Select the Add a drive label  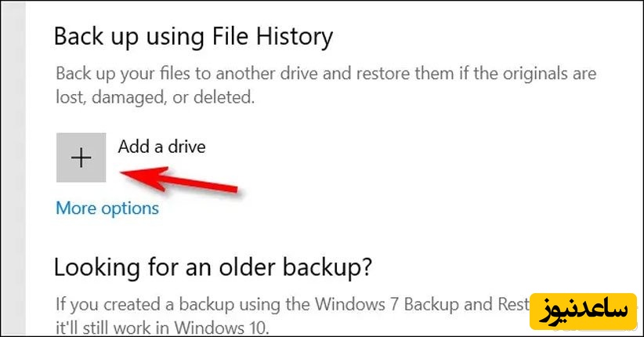pos(161,146)
